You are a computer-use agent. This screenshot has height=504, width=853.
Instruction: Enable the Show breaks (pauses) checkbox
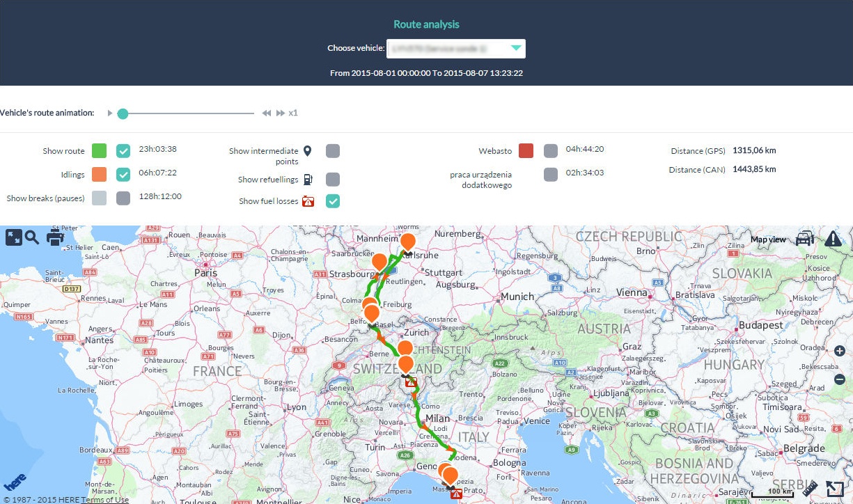point(123,198)
